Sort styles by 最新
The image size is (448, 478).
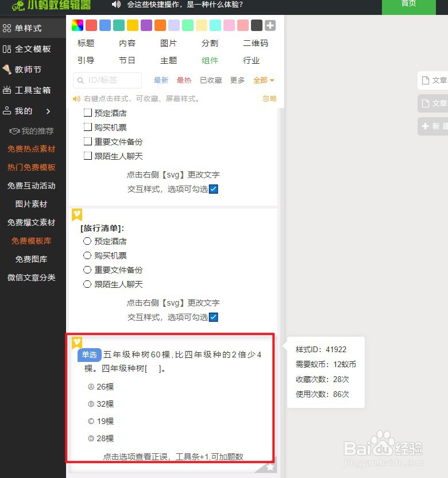(x=161, y=80)
